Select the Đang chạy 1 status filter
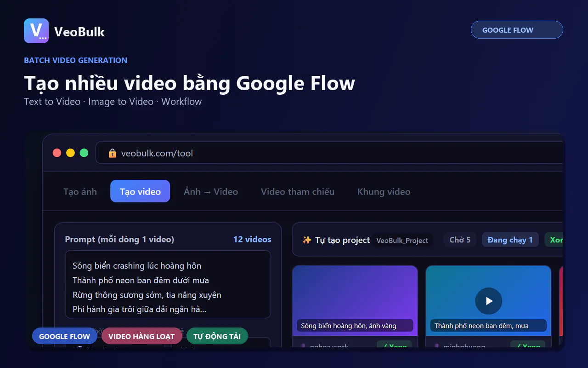588x368 pixels. click(510, 240)
